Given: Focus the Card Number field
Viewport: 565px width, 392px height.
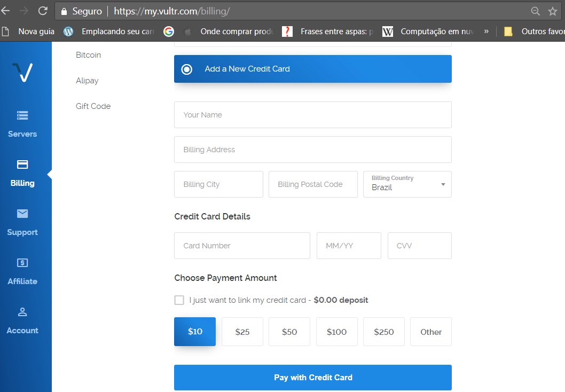Looking at the screenshot, I should coord(242,246).
